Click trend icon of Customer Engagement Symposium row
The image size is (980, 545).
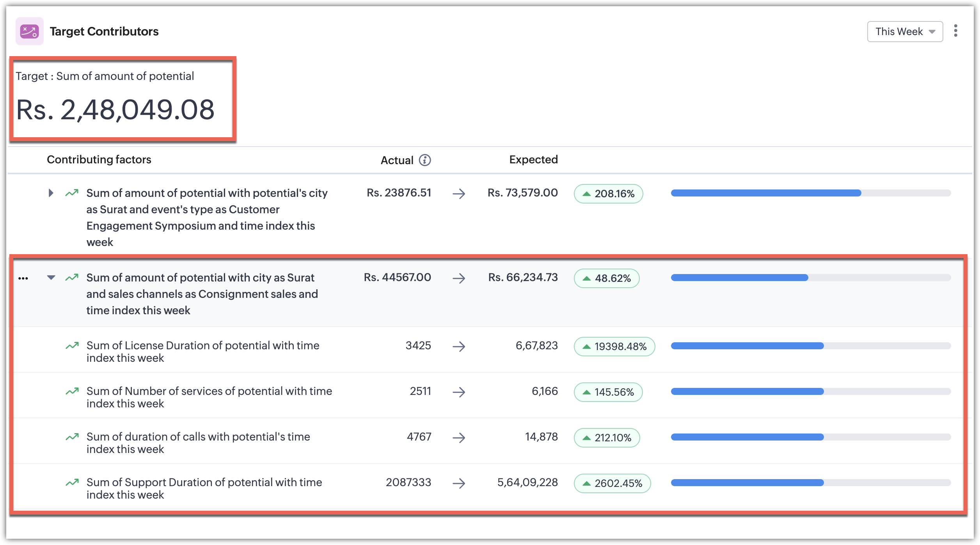click(x=72, y=193)
